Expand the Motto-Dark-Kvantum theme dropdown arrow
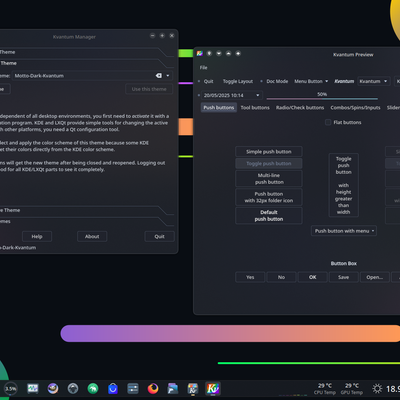The width and height of the screenshot is (400, 400). [168, 76]
